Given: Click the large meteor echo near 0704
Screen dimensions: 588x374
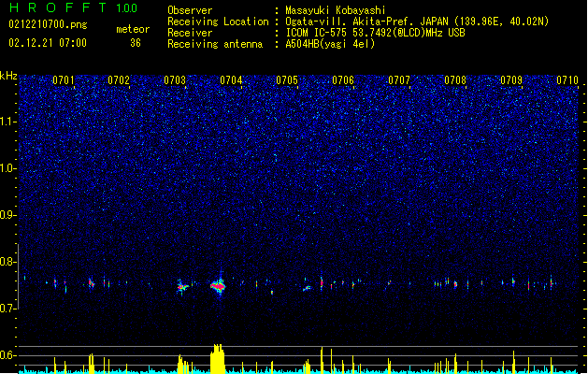Looking at the screenshot, I should (218, 286).
